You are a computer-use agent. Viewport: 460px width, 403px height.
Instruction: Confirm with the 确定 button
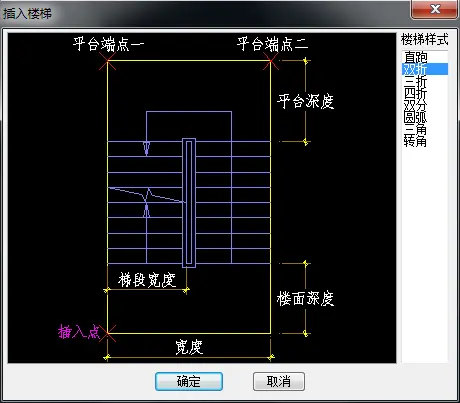coord(189,381)
